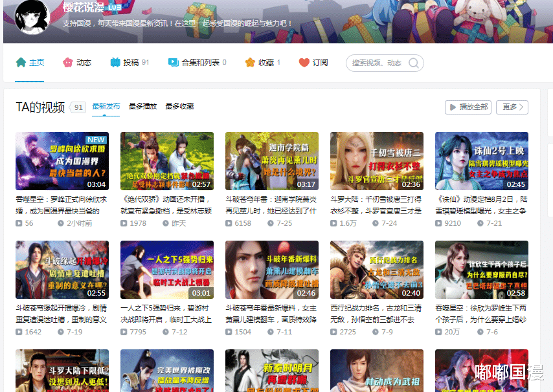Open the 徐欣生下两个孩子后 video thumbnail

coord(482,270)
